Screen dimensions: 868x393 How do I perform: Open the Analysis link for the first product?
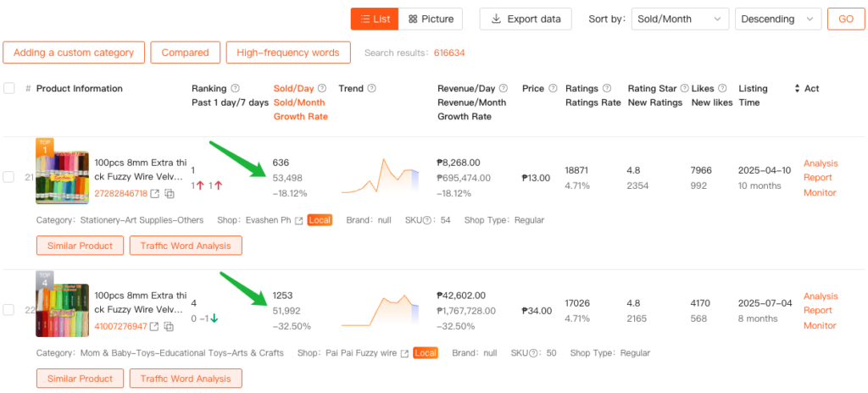(x=820, y=163)
